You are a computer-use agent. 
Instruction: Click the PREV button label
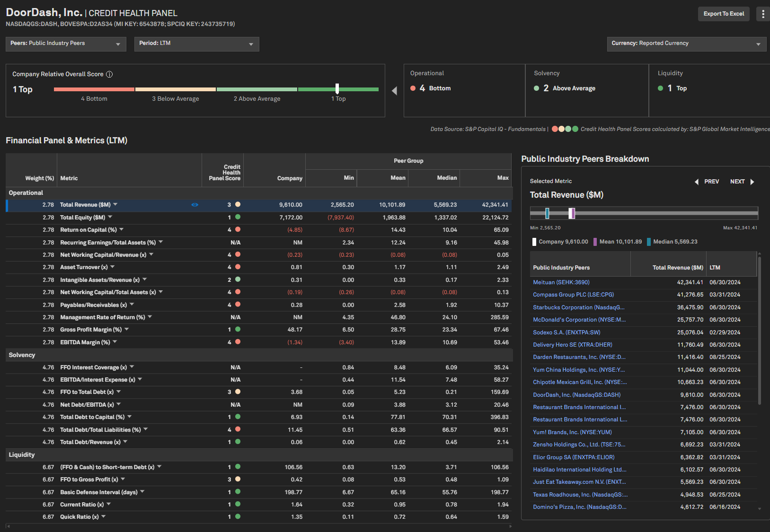(711, 182)
